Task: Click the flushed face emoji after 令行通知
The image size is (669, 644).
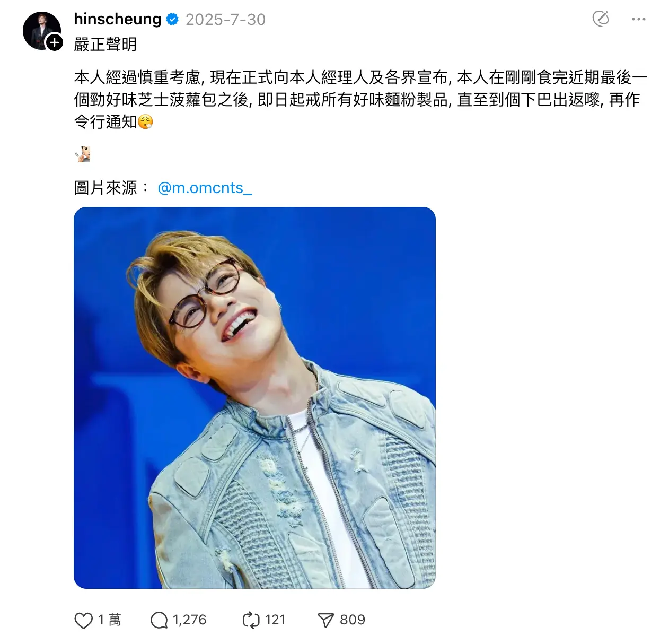Action: pos(145,122)
